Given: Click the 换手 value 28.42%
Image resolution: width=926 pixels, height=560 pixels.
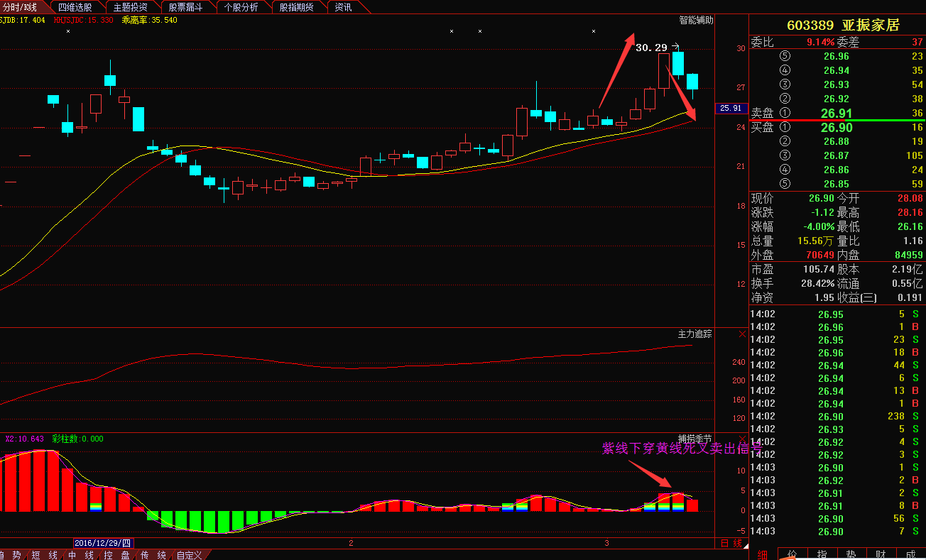Looking at the screenshot, I should point(819,283).
